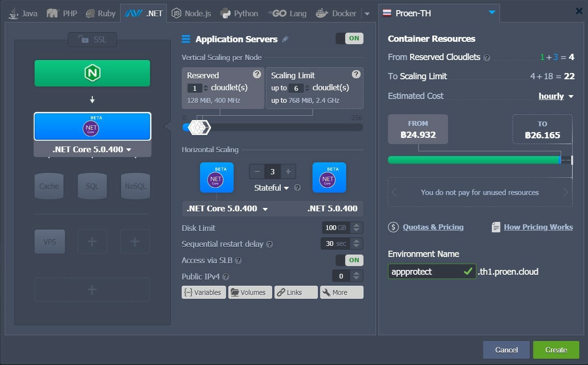The image size is (588, 365).
Task: Click the Disk Limit value field
Action: pos(336,228)
